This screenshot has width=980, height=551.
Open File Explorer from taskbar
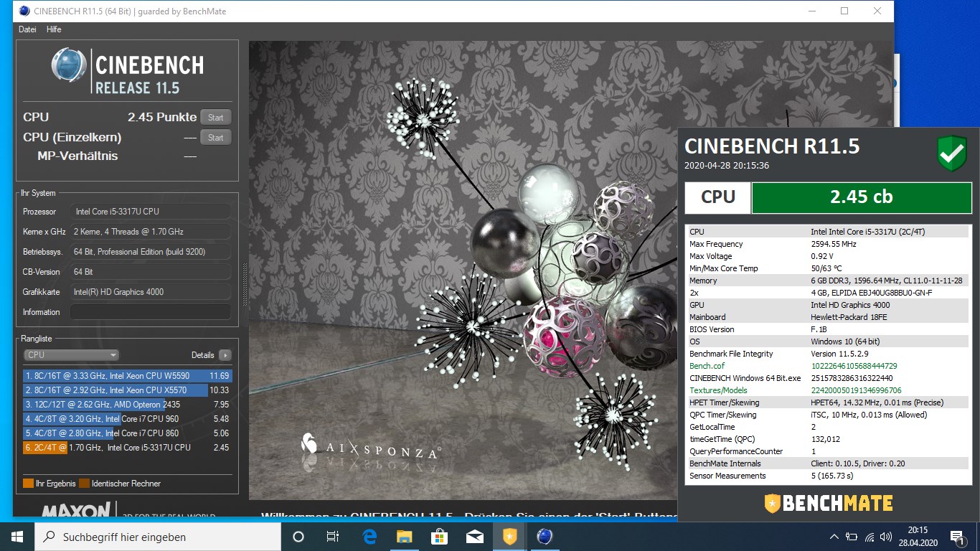(x=405, y=537)
